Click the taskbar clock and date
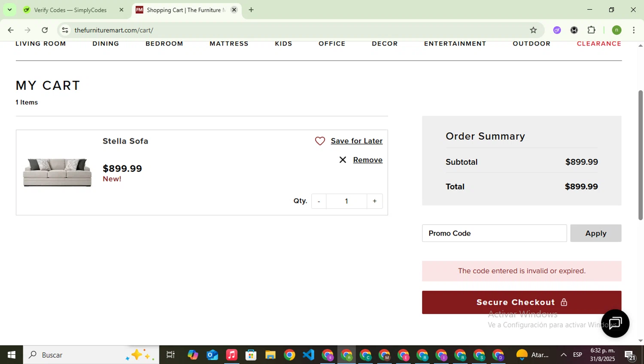 coord(602,355)
